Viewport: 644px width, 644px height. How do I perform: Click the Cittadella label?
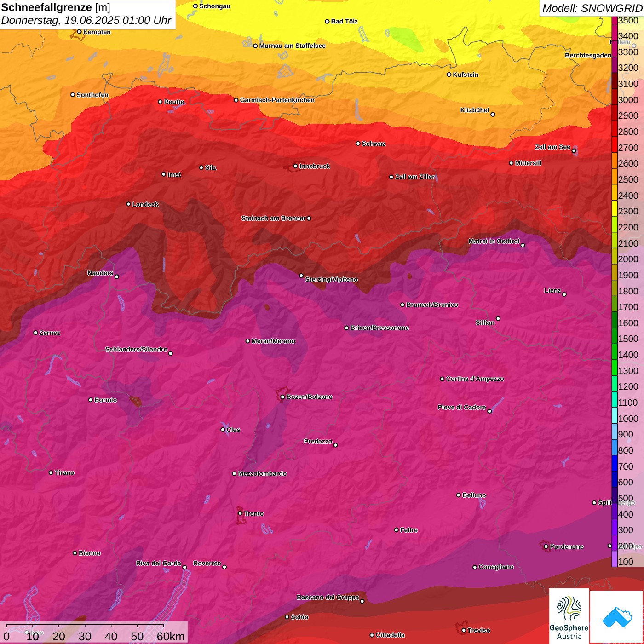pos(390,635)
